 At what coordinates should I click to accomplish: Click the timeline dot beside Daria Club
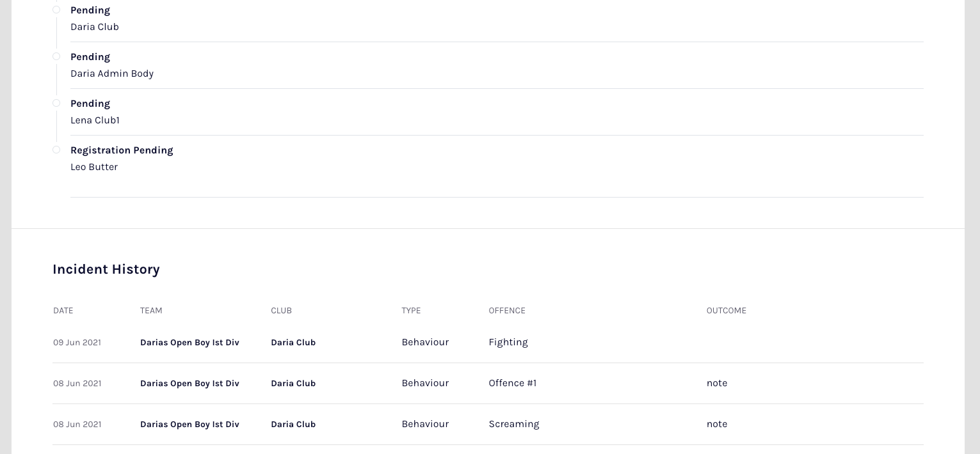click(56, 10)
